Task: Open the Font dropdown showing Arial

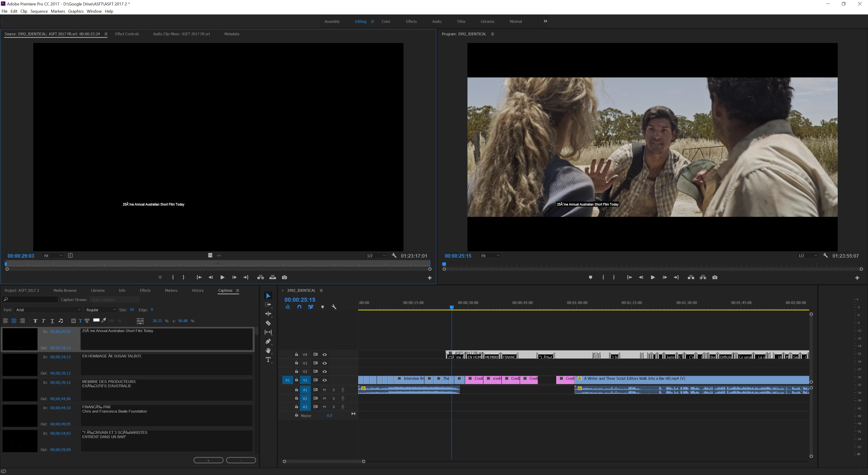Action: (48, 309)
